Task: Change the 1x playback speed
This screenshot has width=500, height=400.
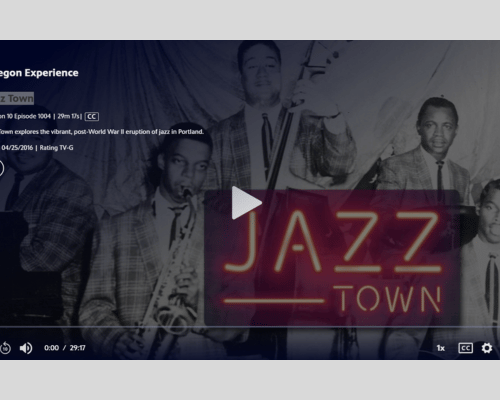Action: pyautogui.click(x=441, y=348)
